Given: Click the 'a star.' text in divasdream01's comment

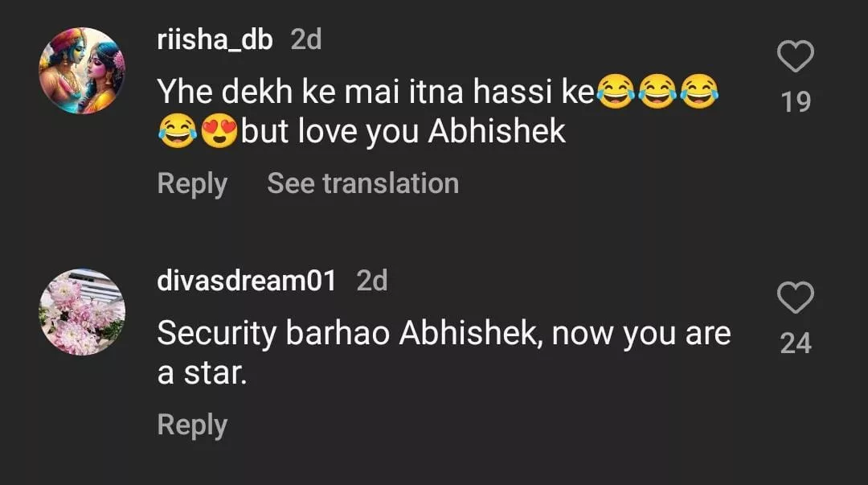Looking at the screenshot, I should point(201,373).
